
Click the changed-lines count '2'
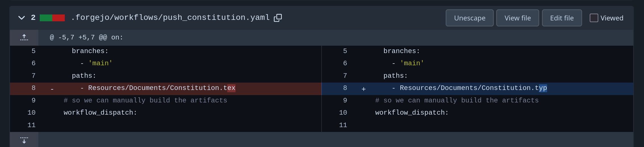pyautogui.click(x=33, y=18)
